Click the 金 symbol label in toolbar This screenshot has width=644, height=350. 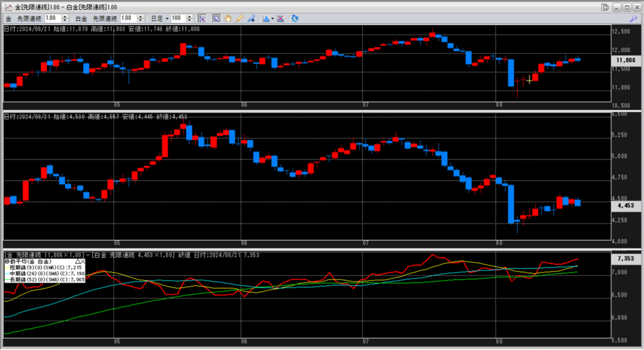pos(7,18)
